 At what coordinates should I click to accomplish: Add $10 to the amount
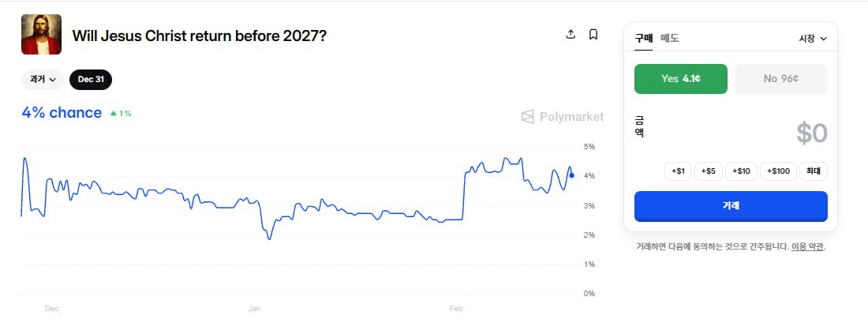(x=741, y=171)
